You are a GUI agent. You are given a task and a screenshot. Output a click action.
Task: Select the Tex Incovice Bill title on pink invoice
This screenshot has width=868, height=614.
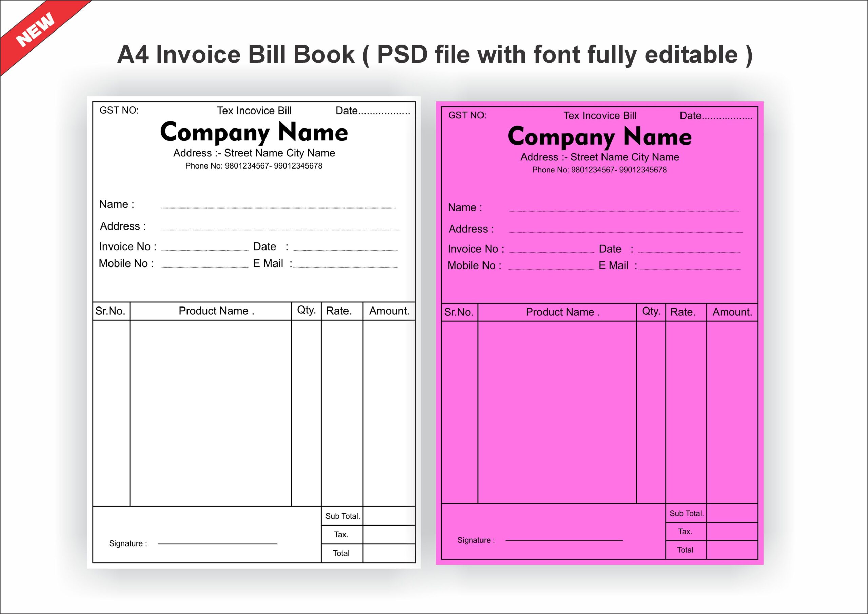coord(600,115)
